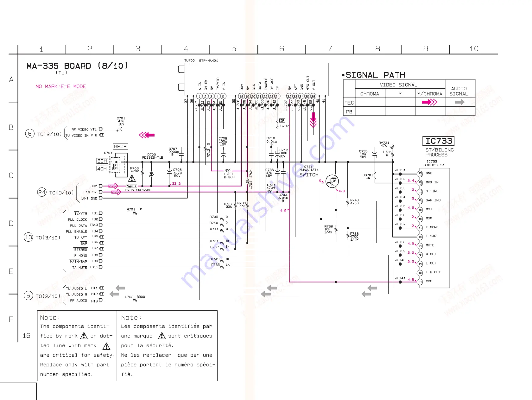
Task: Click the JS701 JW jumper label
Action: click(368, 177)
